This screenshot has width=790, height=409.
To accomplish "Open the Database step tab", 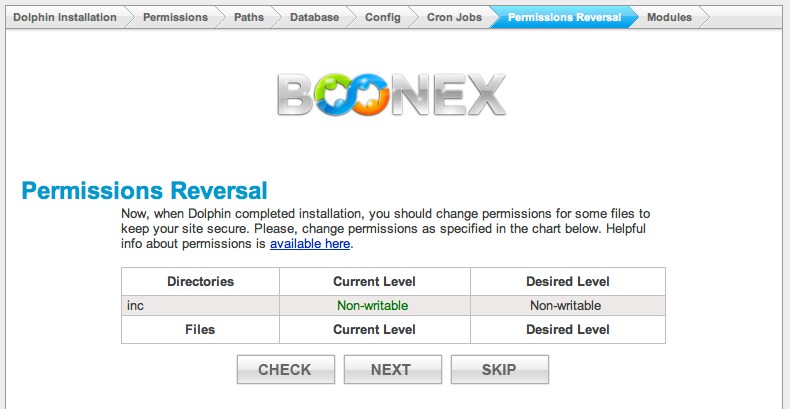I will pyautogui.click(x=314, y=17).
